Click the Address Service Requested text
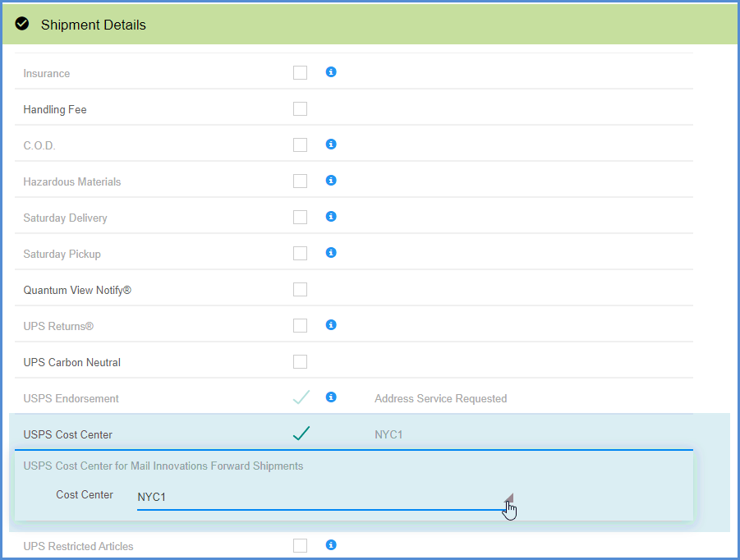The width and height of the screenshot is (740, 560). tap(440, 399)
